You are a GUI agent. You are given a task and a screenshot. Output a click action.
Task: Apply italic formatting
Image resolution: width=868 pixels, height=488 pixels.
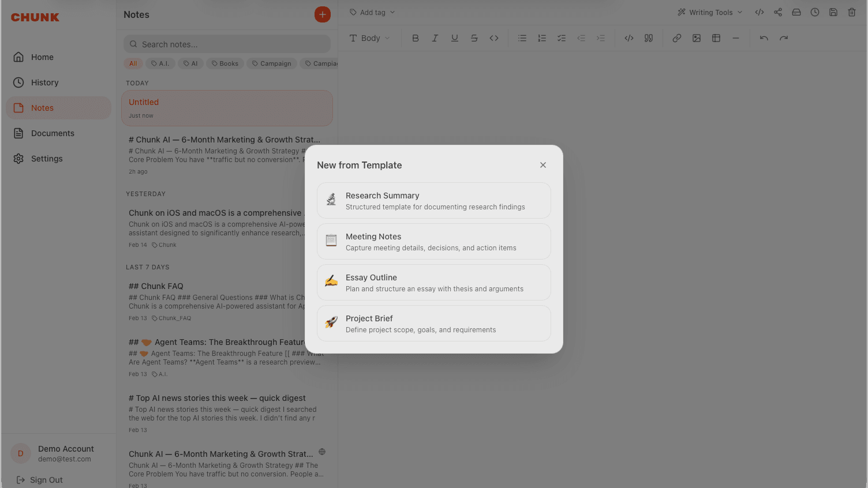point(435,37)
